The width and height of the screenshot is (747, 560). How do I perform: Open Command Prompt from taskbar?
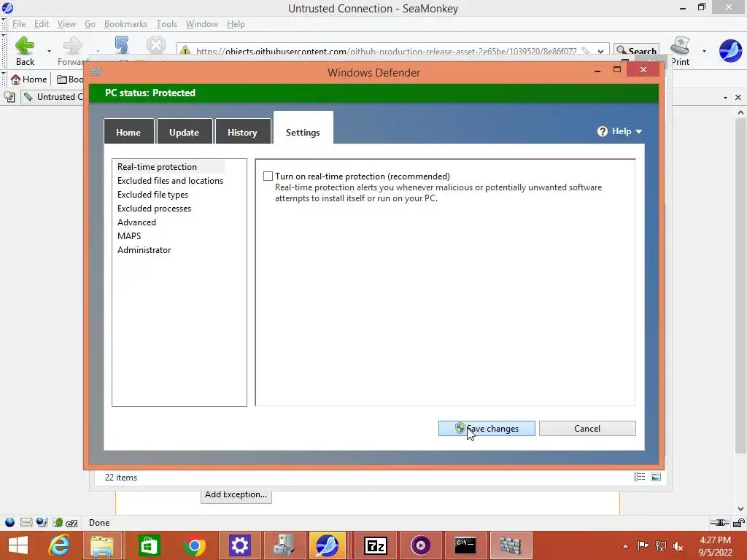click(465, 545)
